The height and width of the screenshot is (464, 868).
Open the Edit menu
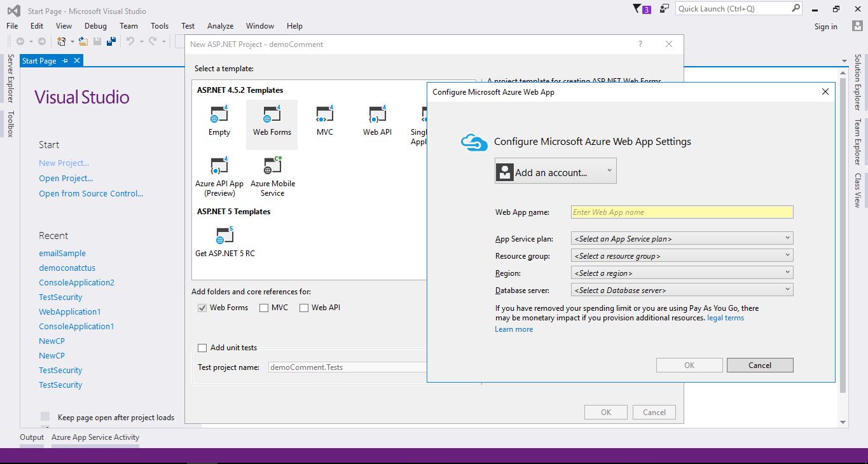(x=37, y=26)
